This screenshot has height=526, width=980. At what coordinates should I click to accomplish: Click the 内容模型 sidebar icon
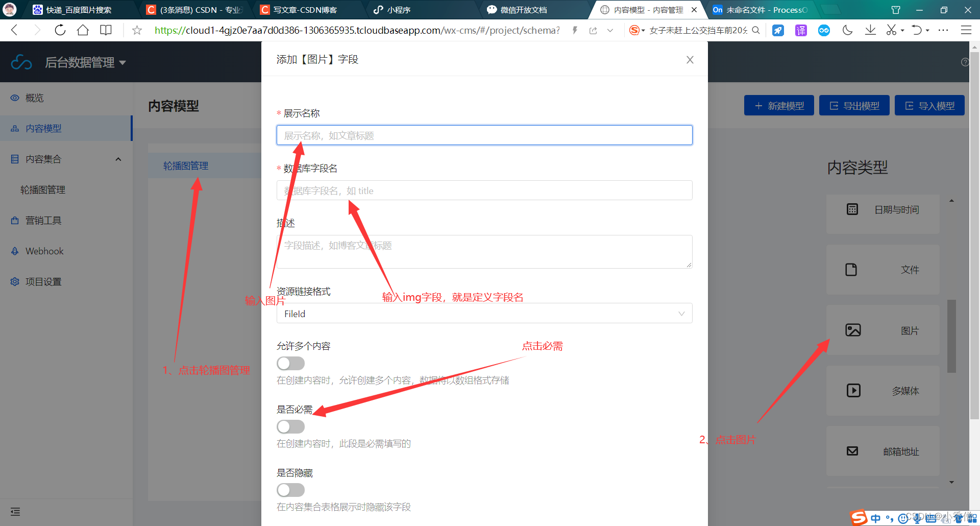click(15, 129)
